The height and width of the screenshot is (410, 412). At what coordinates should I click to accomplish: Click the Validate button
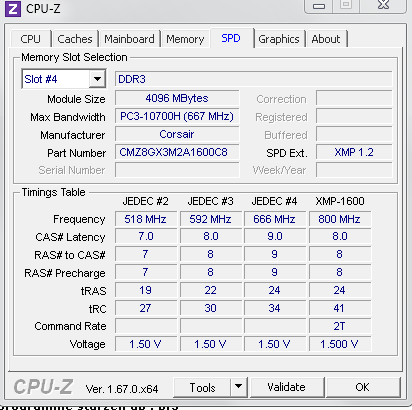286,387
